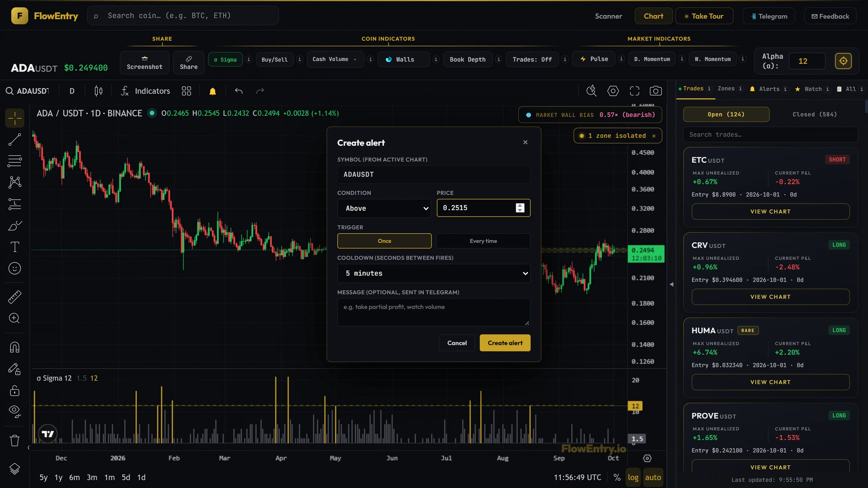
Task: Switch to the Zones tab
Action: (726, 89)
